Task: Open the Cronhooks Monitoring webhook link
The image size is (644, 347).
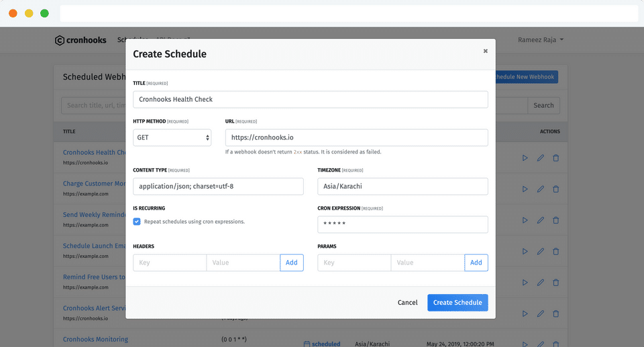Action: [x=95, y=339]
